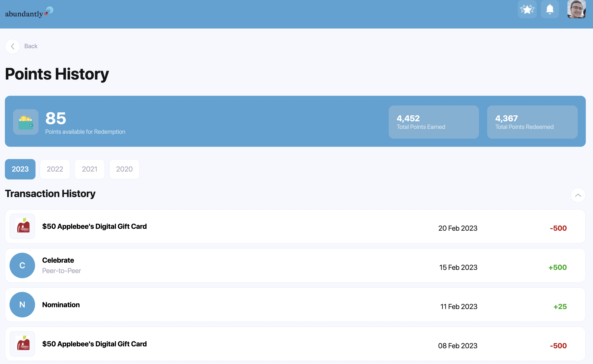The image size is (593, 364).
Task: Open the Total Points Redeemed card
Action: [532, 122]
